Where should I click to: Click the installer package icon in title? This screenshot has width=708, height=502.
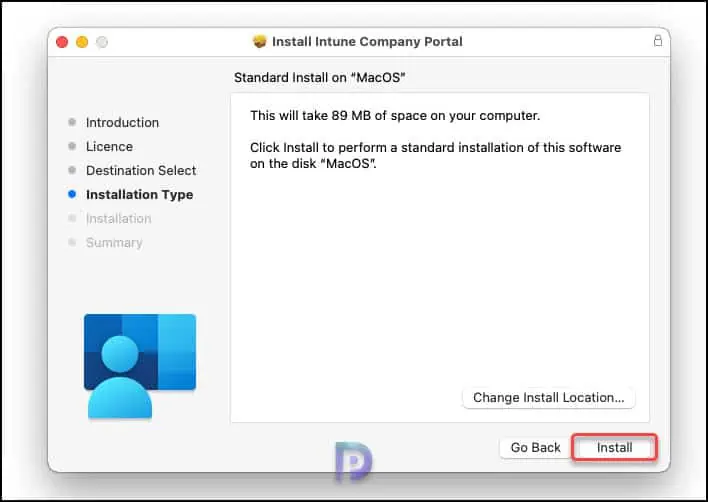[260, 42]
